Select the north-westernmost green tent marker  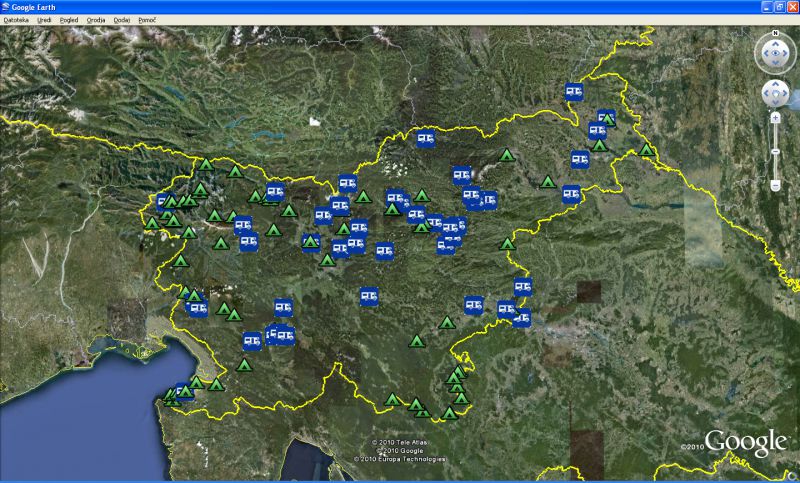click(x=206, y=164)
